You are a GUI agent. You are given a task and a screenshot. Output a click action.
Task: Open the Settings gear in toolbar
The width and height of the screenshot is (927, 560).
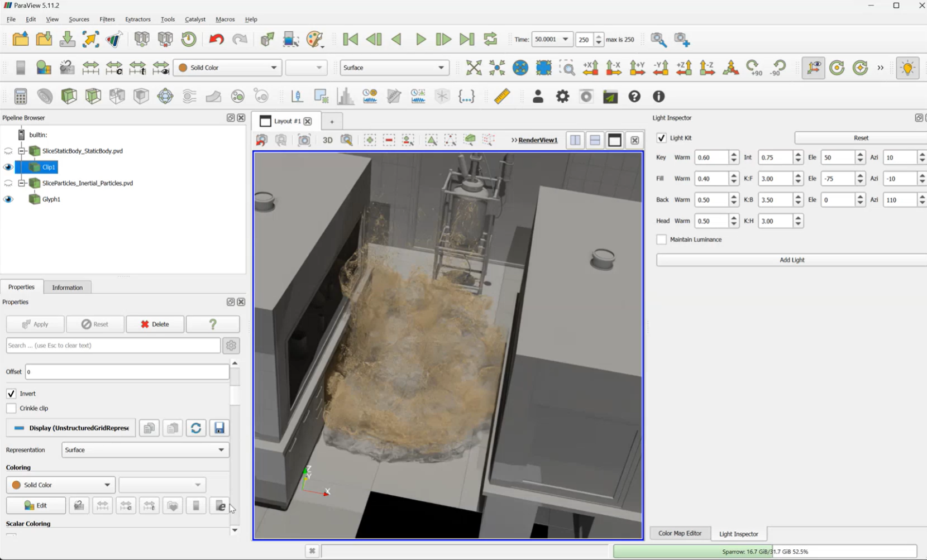click(562, 96)
